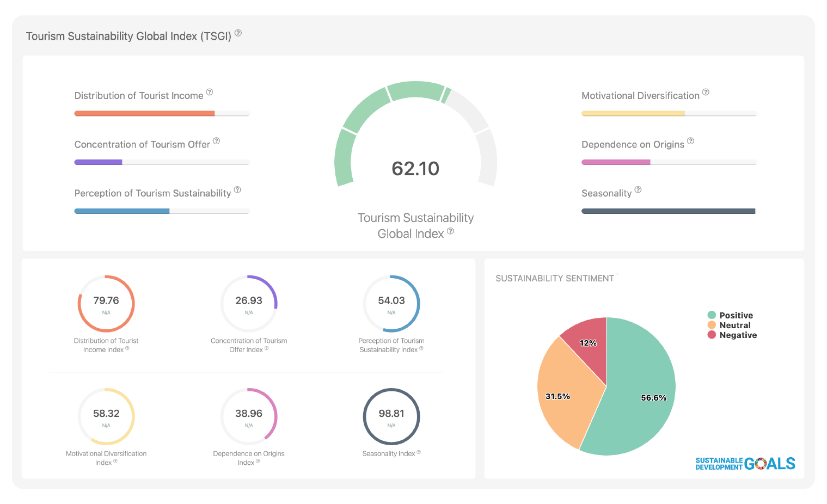Click 58.32 circular gauge

click(106, 416)
